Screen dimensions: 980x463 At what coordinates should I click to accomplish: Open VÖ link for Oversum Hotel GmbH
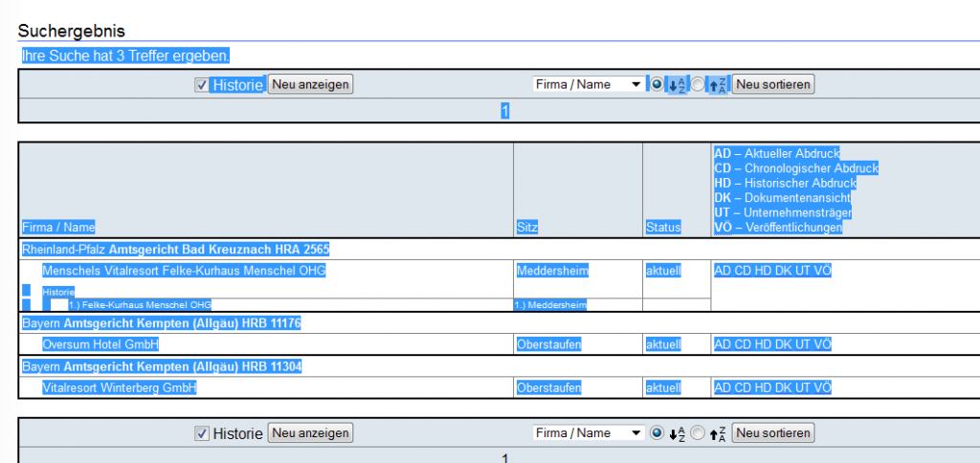823,344
